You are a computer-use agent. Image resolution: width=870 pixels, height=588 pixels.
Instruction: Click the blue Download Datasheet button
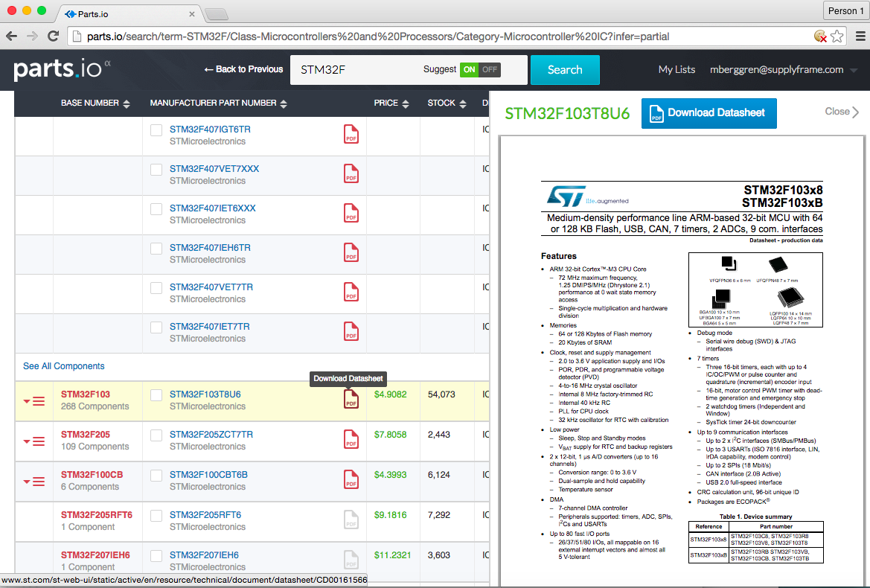coord(709,113)
